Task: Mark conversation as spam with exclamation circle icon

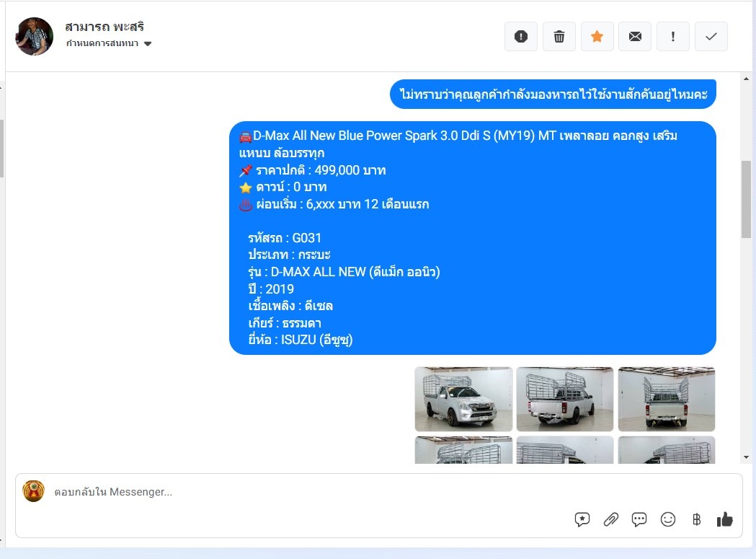Action: tap(521, 36)
